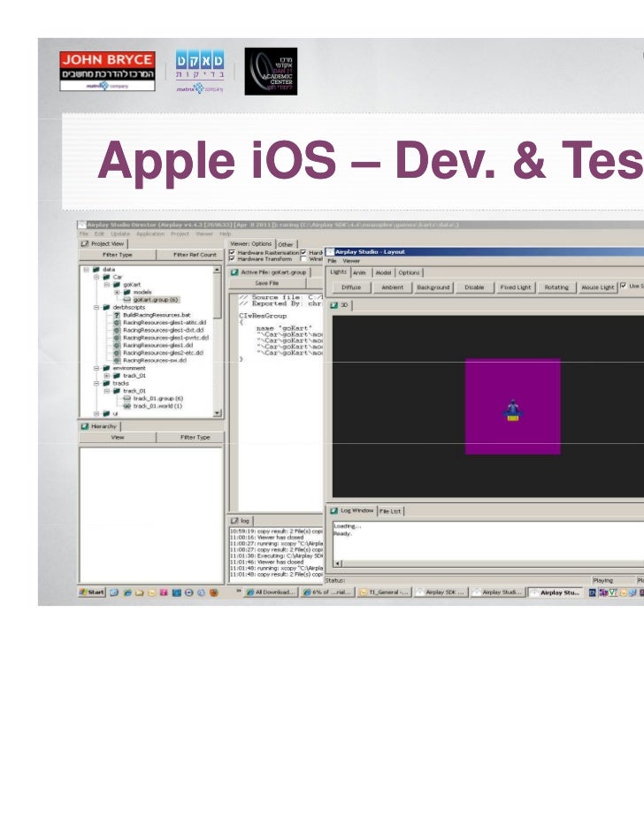Click the Log Window horizontal scroll left arrow
644x834 pixels.
[x=338, y=563]
